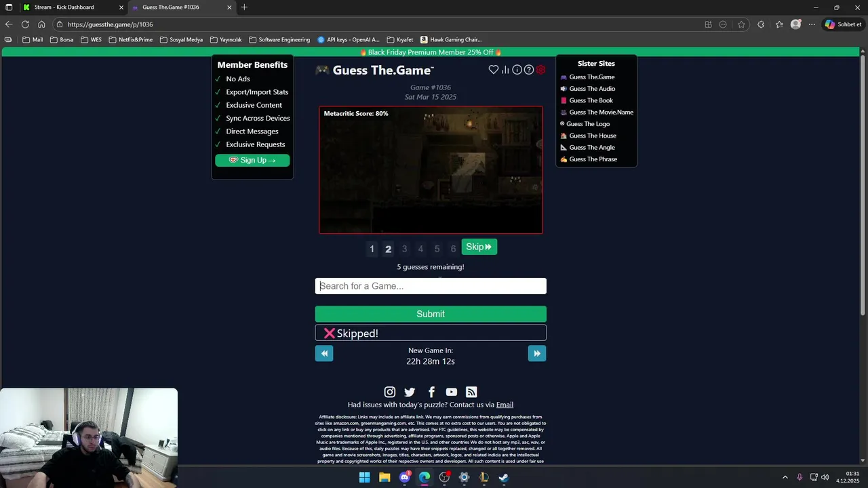
Task: Open browser settings and more menu
Action: tap(812, 24)
